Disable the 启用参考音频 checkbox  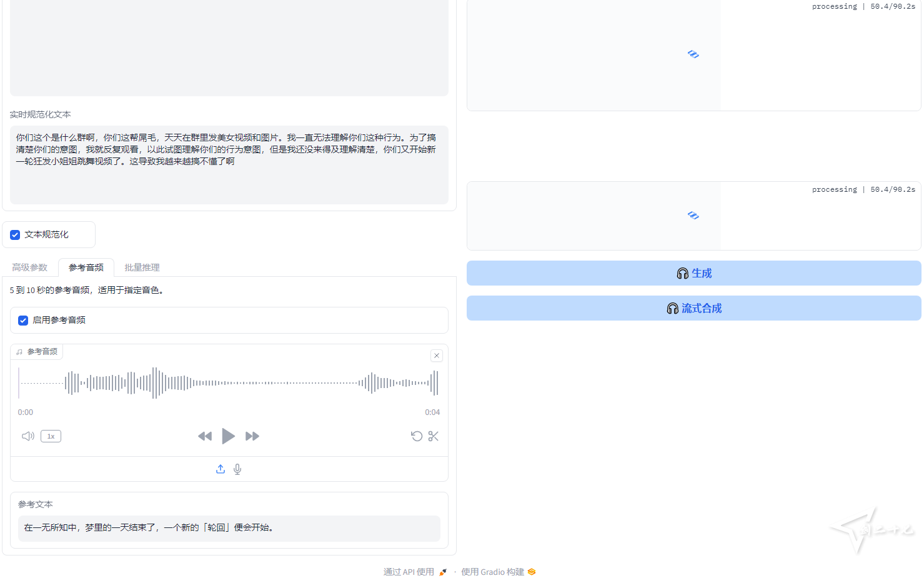coord(23,321)
